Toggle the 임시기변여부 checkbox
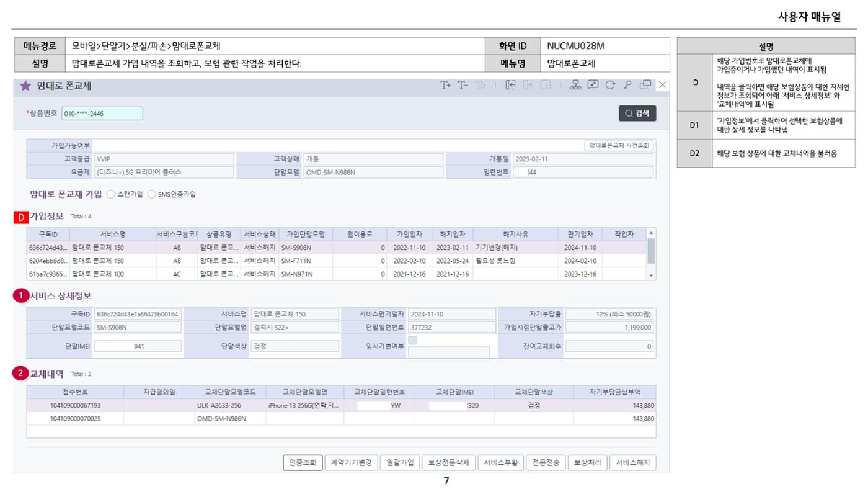The image size is (868, 489). click(413, 340)
